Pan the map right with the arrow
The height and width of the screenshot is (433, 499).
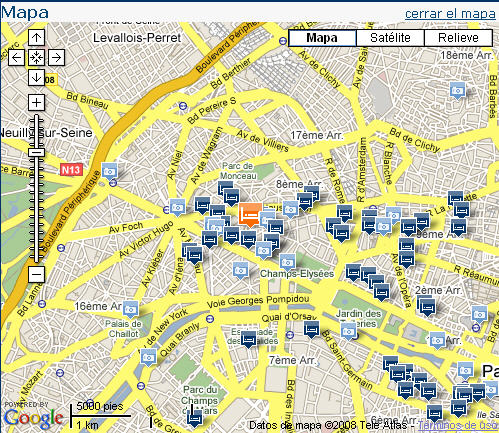click(x=56, y=58)
